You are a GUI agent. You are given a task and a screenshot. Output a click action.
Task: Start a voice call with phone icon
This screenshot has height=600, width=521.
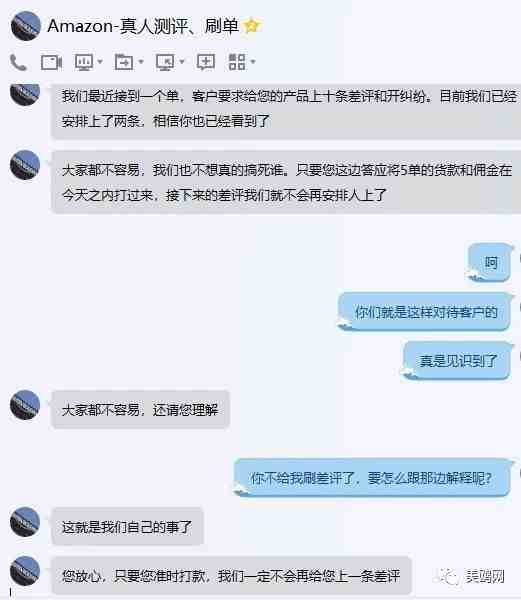[18, 62]
